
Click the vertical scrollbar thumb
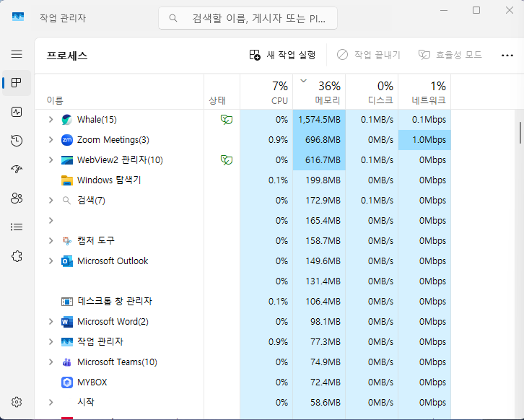520,133
